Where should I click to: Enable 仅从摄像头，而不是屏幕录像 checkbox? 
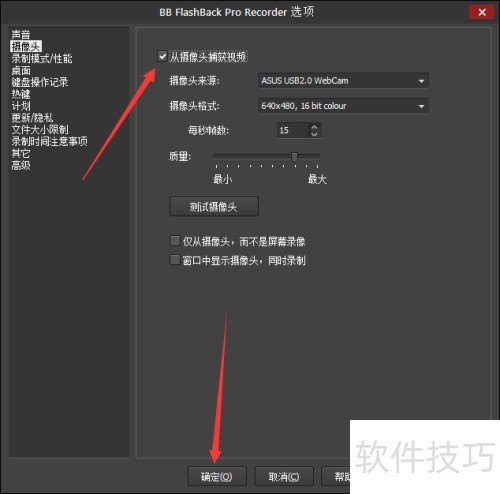(x=175, y=241)
